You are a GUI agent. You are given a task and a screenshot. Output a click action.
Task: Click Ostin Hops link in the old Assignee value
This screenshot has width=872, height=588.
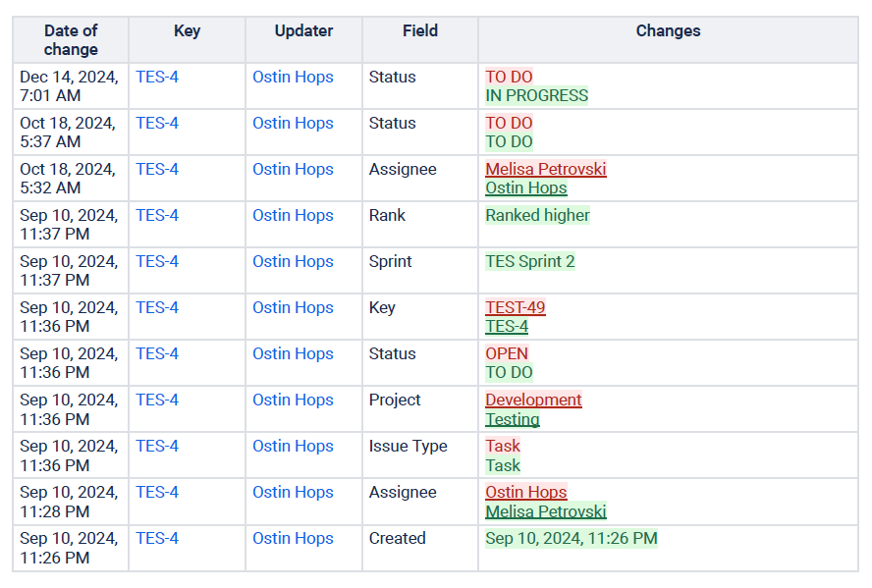[525, 492]
